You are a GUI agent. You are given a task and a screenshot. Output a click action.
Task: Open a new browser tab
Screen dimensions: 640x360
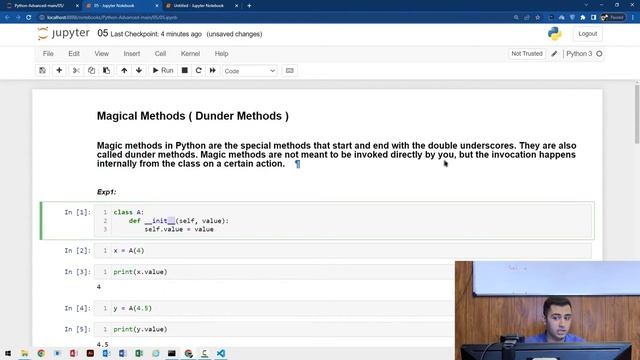pyautogui.click(x=249, y=6)
